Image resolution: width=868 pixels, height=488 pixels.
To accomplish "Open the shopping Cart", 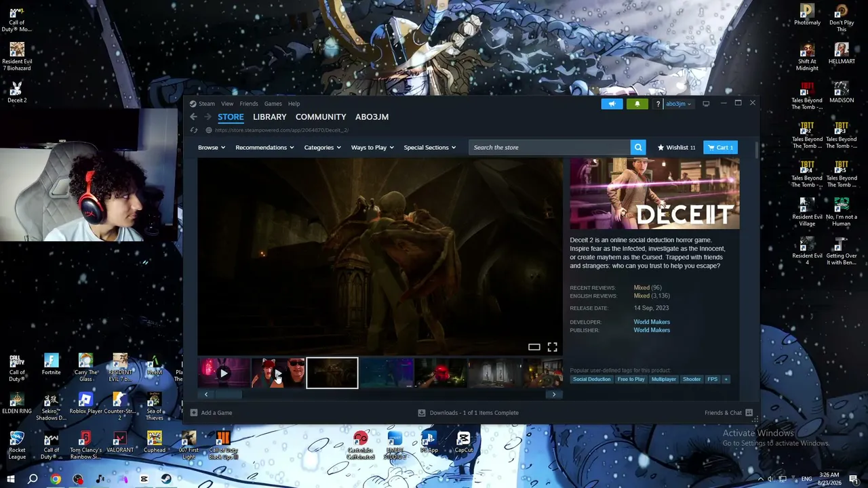I will point(720,147).
